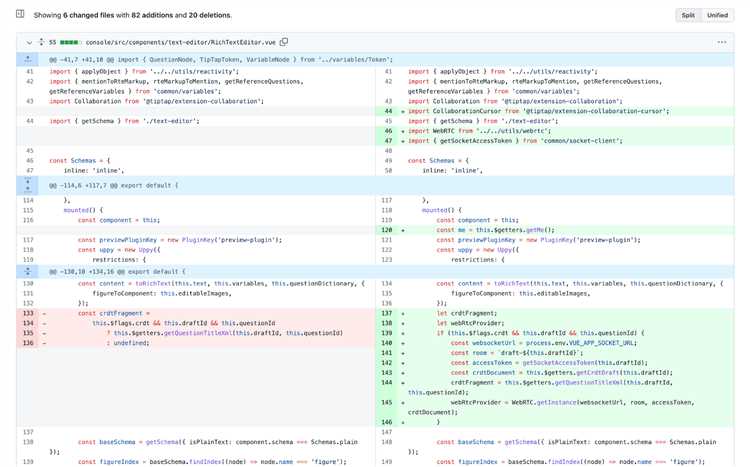Click the '@@ -114,6 +117,7 @@ export default' header
Screen dimensions: 750x467
point(113,185)
